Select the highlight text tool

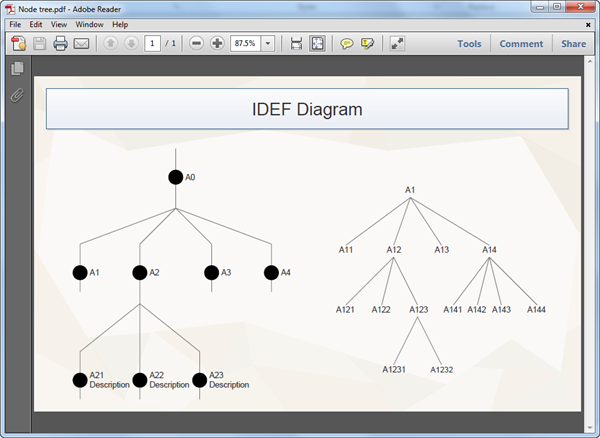[x=368, y=44]
